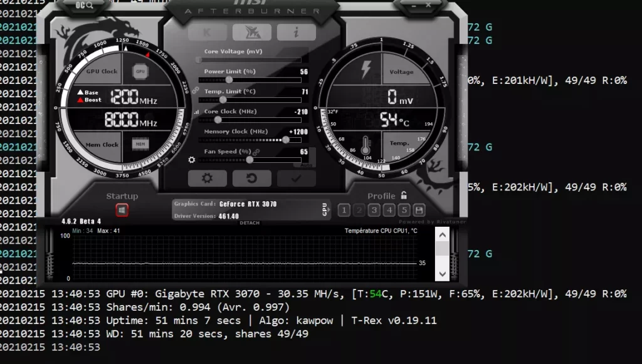Open the information panel (i button)
The height and width of the screenshot is (364, 642).
click(x=296, y=33)
